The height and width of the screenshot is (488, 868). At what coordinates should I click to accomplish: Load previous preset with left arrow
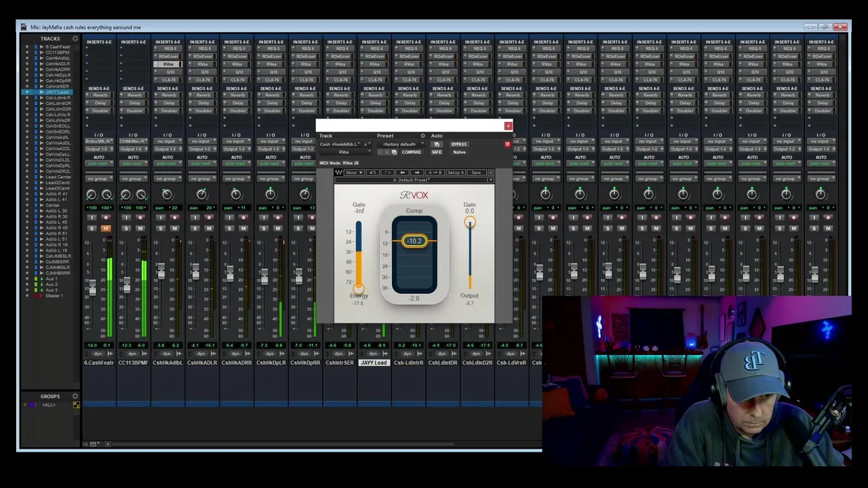(402, 172)
